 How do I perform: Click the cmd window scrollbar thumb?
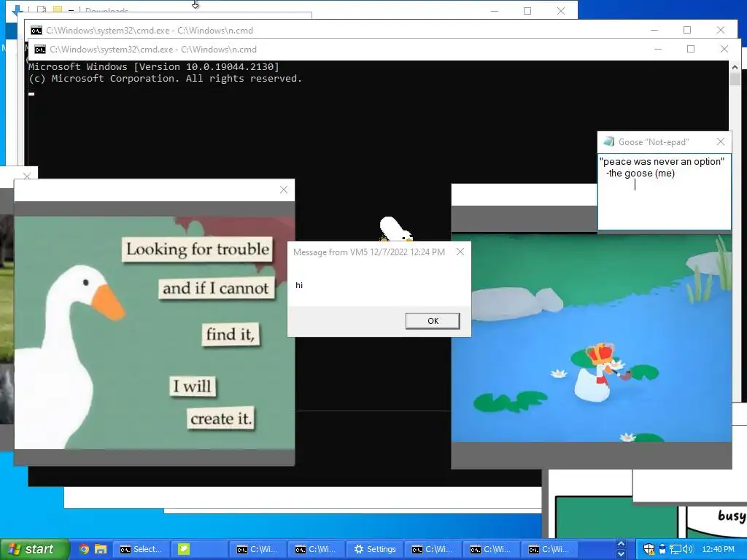tap(735, 79)
